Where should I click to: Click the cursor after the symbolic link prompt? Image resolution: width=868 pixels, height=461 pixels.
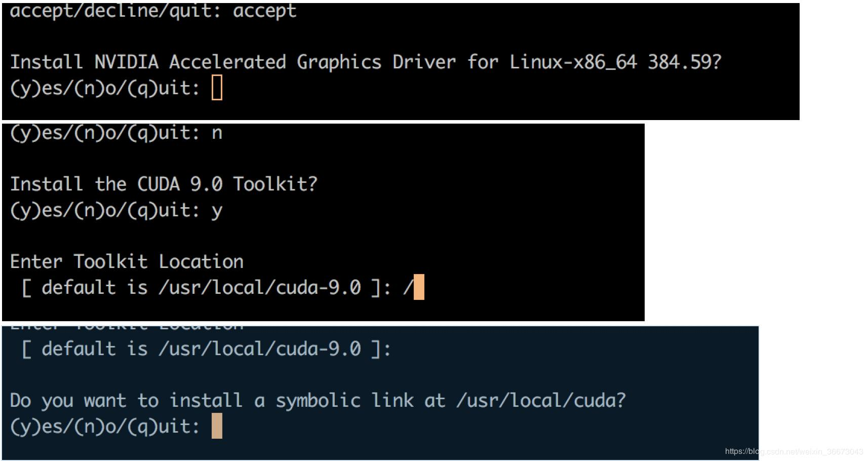point(217,426)
